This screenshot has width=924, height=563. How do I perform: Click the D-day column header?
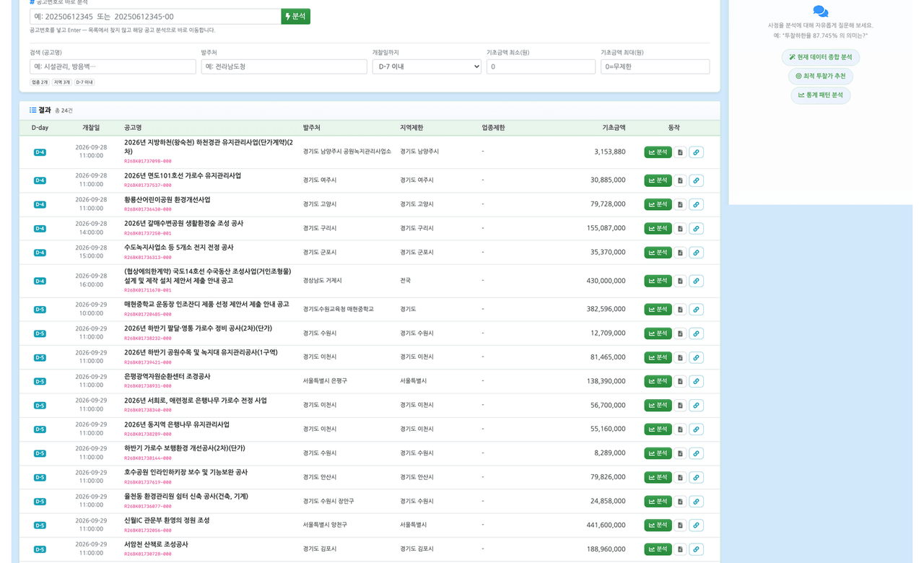click(x=40, y=128)
